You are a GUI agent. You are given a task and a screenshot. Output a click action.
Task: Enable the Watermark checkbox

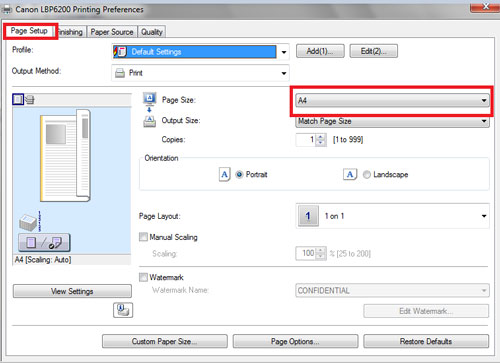[143, 277]
